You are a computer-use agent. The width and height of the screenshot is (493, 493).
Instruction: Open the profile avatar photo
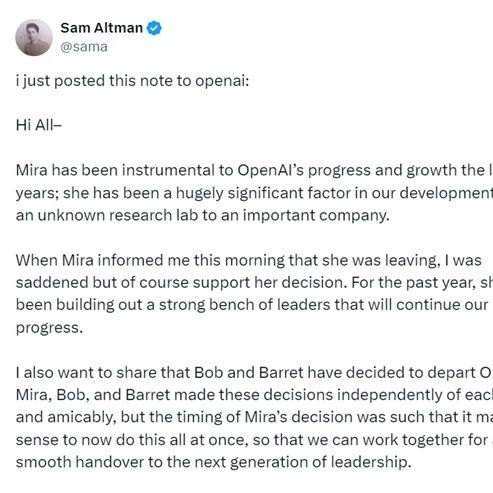[x=34, y=37]
